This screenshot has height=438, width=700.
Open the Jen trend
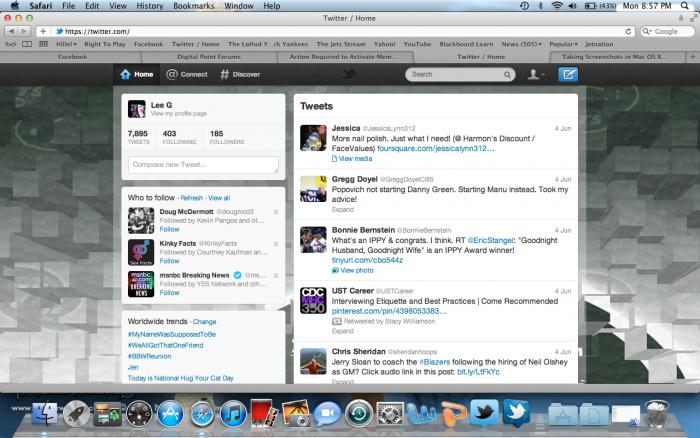(x=133, y=367)
